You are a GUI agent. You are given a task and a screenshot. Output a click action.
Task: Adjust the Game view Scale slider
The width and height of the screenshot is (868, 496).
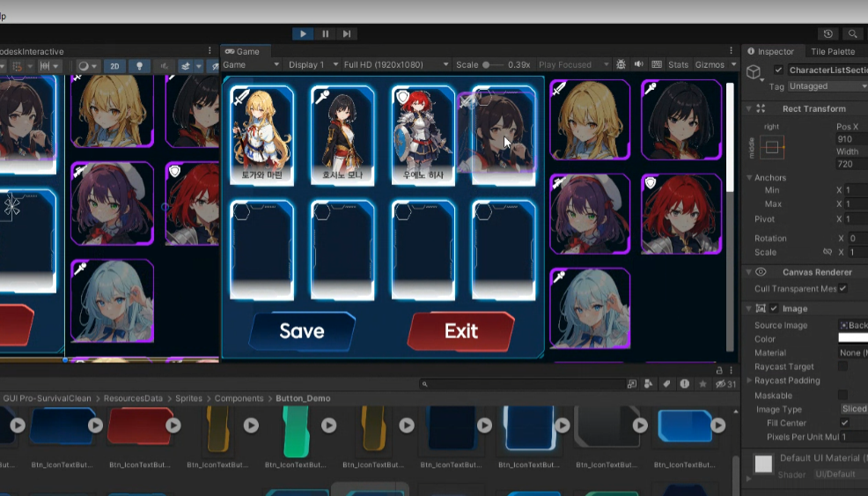click(491, 65)
